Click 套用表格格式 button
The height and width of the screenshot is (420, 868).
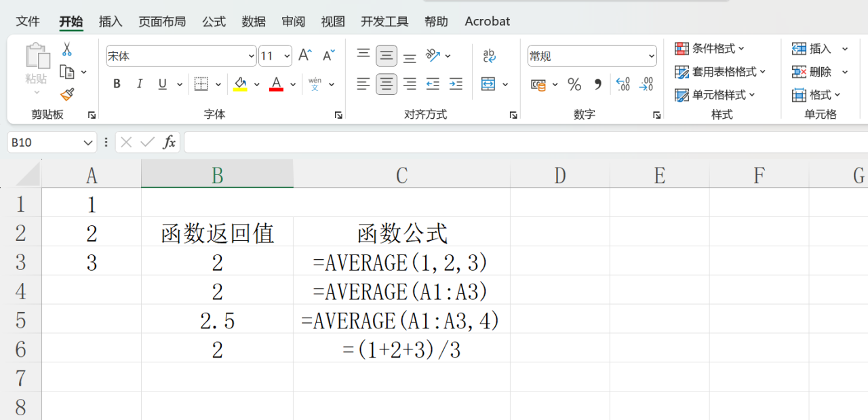720,72
